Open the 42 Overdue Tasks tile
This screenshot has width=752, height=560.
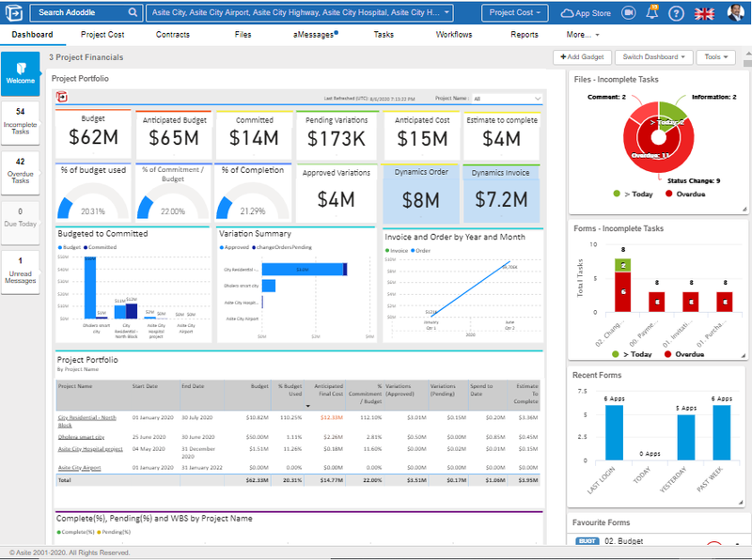click(x=20, y=173)
